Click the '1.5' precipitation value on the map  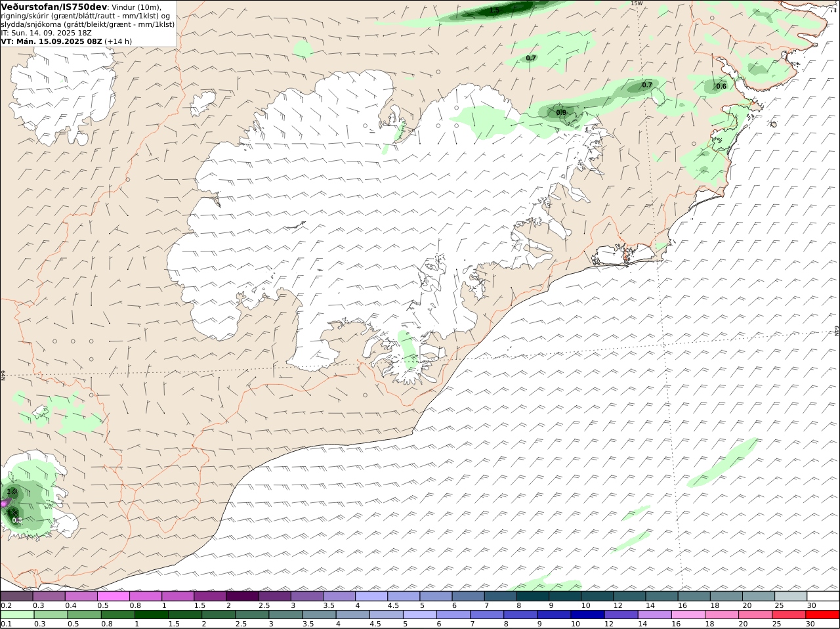tap(494, 11)
